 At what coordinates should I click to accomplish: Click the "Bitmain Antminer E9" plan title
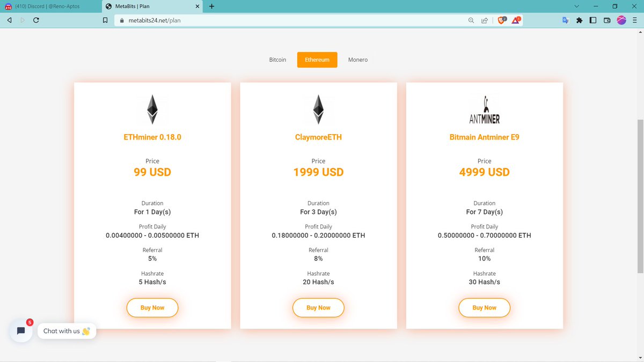[x=484, y=137]
